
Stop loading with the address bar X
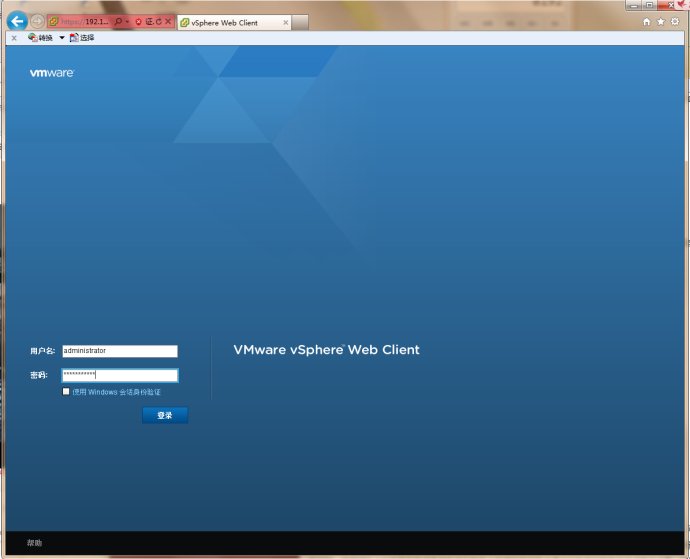[x=168, y=22]
